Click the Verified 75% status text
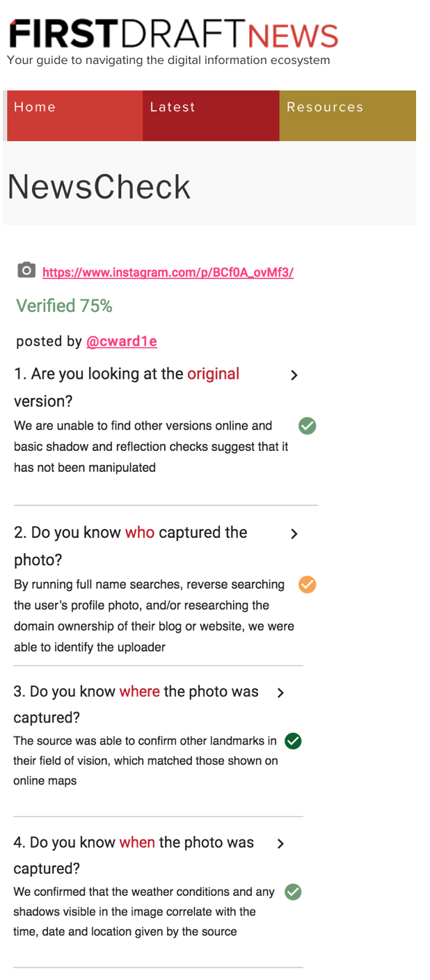430x980 pixels. tap(64, 306)
